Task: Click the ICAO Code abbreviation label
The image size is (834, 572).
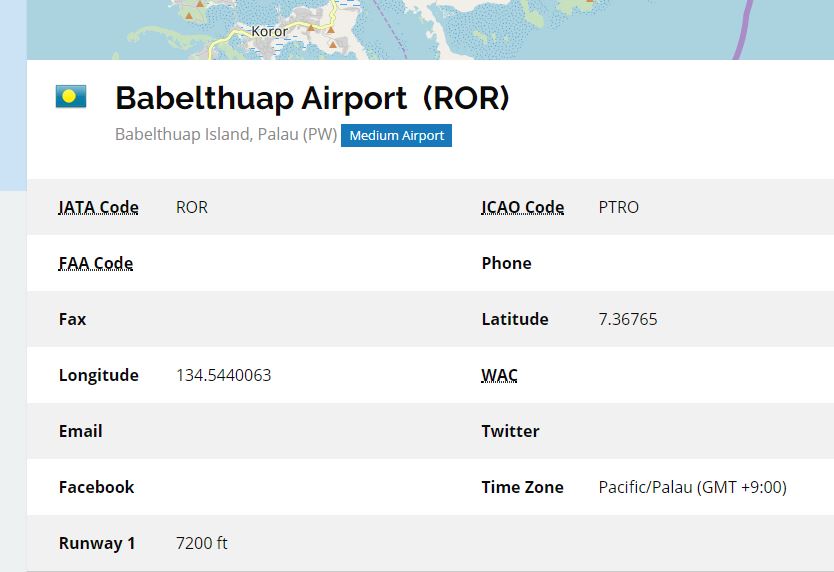Action: [x=522, y=207]
